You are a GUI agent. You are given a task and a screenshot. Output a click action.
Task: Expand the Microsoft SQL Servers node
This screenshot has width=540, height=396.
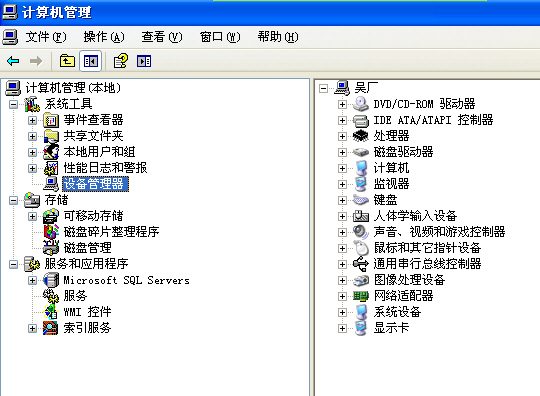coord(32,280)
